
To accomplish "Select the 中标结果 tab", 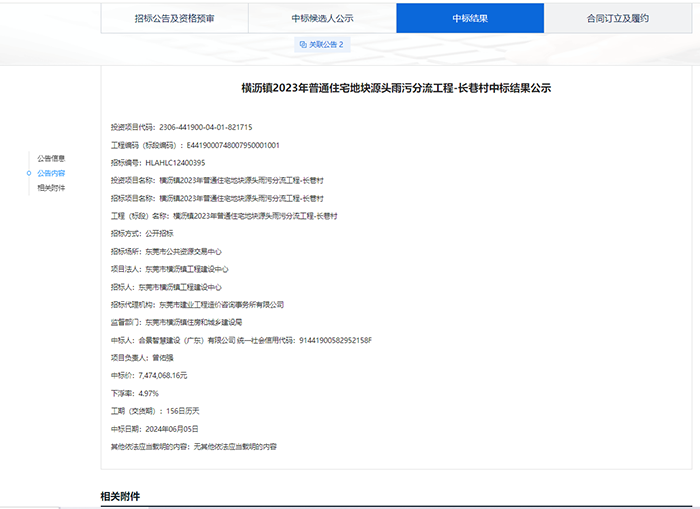I will 470,18.
